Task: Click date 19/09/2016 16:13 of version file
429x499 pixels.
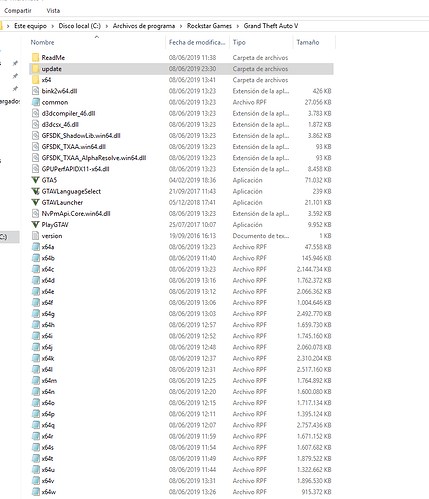Action: [x=192, y=236]
